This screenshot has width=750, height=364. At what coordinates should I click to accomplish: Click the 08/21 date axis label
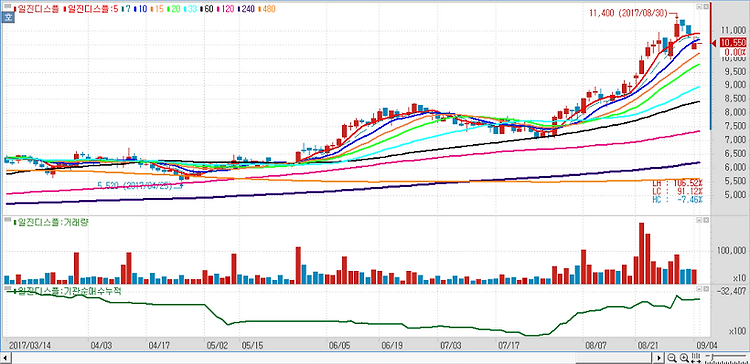(647, 344)
